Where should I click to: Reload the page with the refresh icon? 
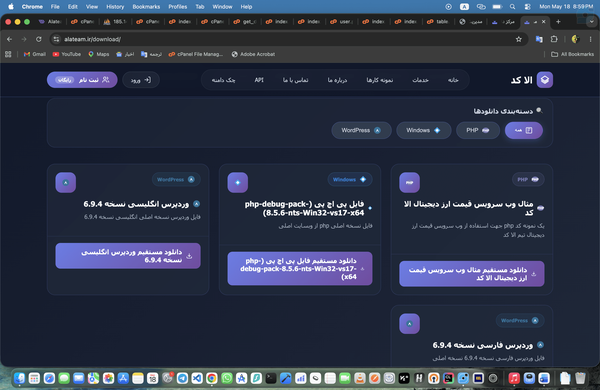click(x=39, y=39)
